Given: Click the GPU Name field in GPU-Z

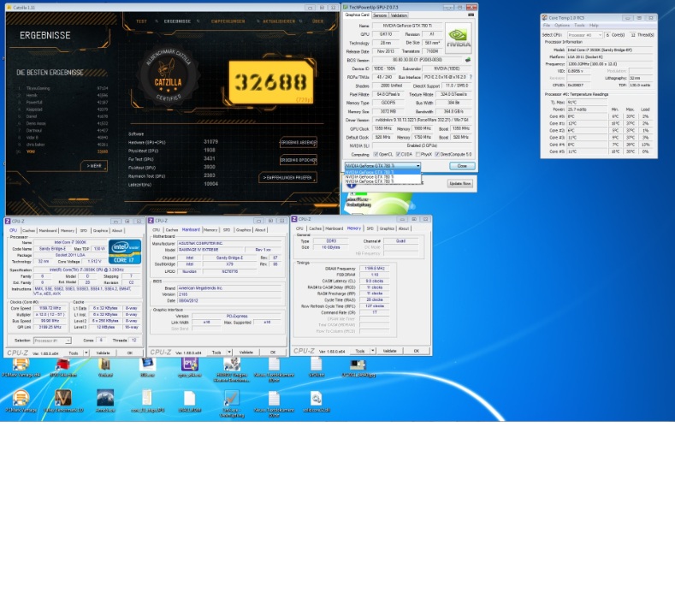Looking at the screenshot, I should (407, 26).
